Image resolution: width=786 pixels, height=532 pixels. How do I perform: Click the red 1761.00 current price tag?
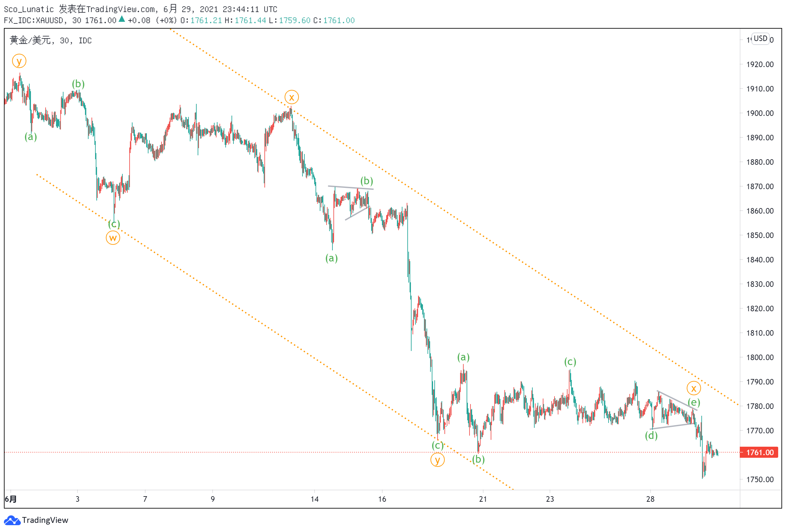[x=759, y=453]
